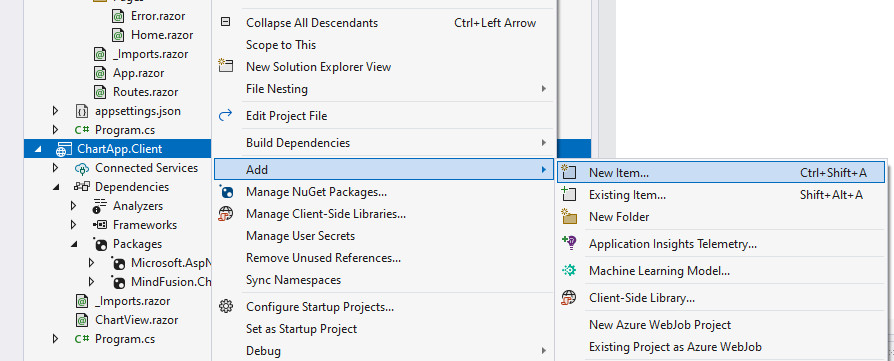Viewport: 894px width, 361px height.
Task: Click the Manage NuGet Packages icon
Action: point(226,192)
